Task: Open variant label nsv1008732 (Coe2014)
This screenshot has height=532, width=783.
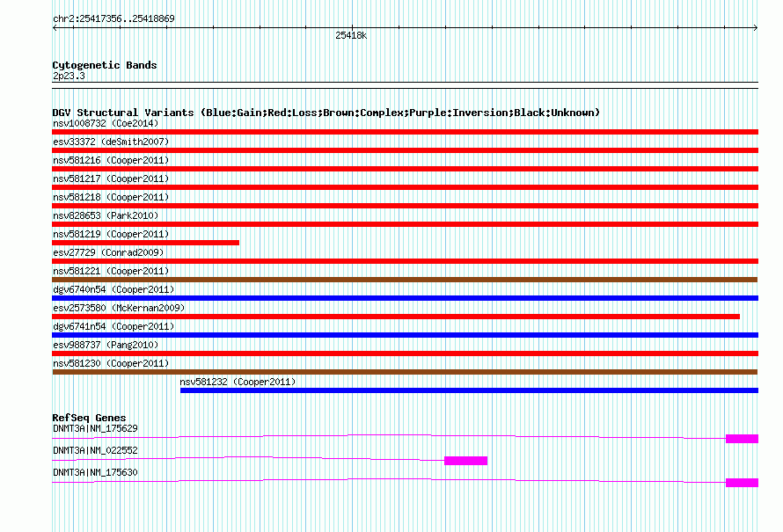Action: tap(106, 123)
